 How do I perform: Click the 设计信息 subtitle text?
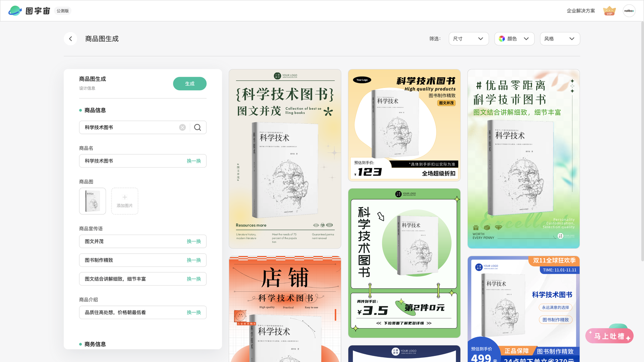click(87, 88)
